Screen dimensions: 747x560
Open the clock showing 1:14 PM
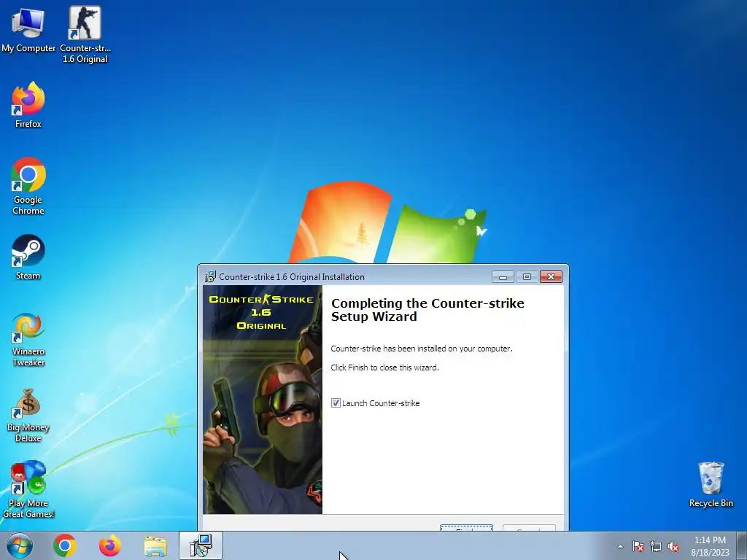pos(710,546)
